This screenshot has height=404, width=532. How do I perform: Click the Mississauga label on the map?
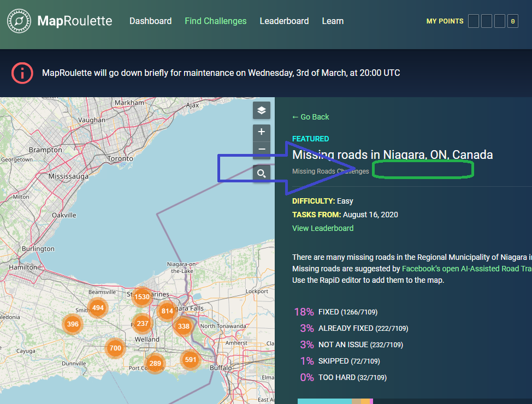[x=68, y=176]
